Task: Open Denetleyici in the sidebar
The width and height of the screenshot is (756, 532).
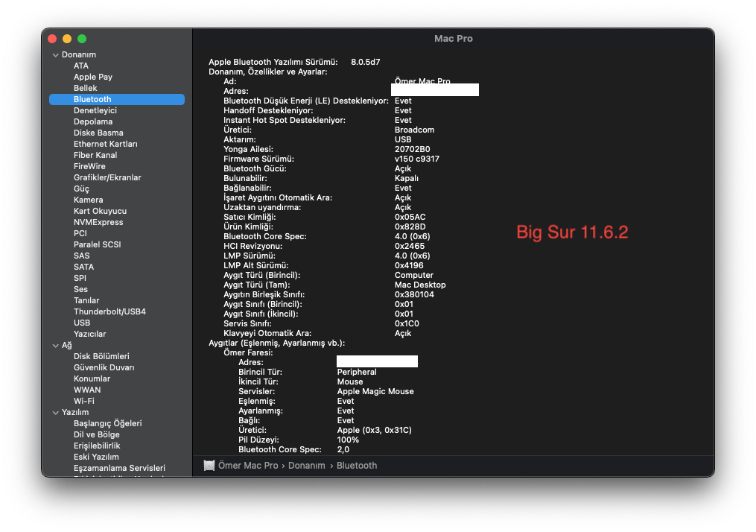Action: pos(95,110)
